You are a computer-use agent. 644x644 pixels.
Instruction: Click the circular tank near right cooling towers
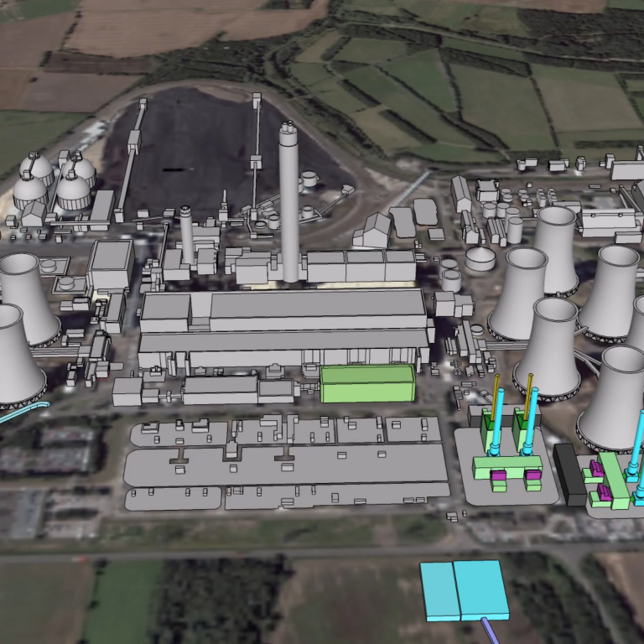(480, 257)
